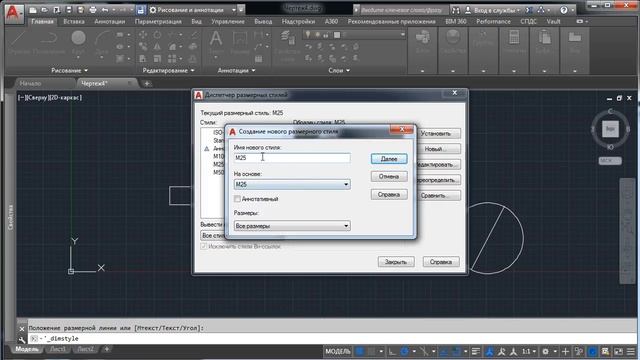Screen dimensions: 640x360
Task: Open Layer Properties icon in ribbon
Action: 288,38
